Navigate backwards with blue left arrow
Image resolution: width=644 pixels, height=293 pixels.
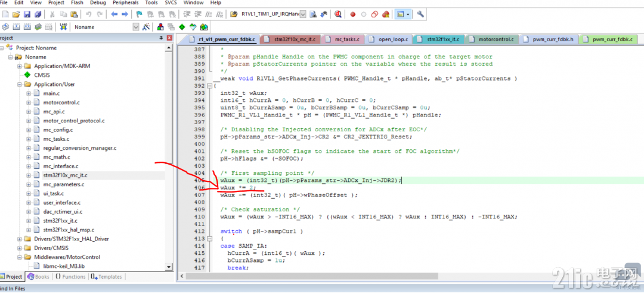(114, 14)
